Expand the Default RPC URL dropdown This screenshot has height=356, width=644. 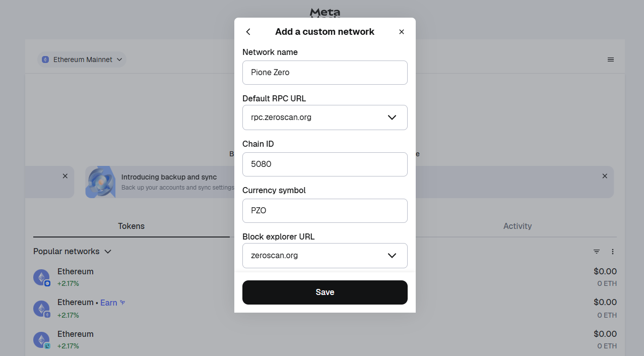392,117
